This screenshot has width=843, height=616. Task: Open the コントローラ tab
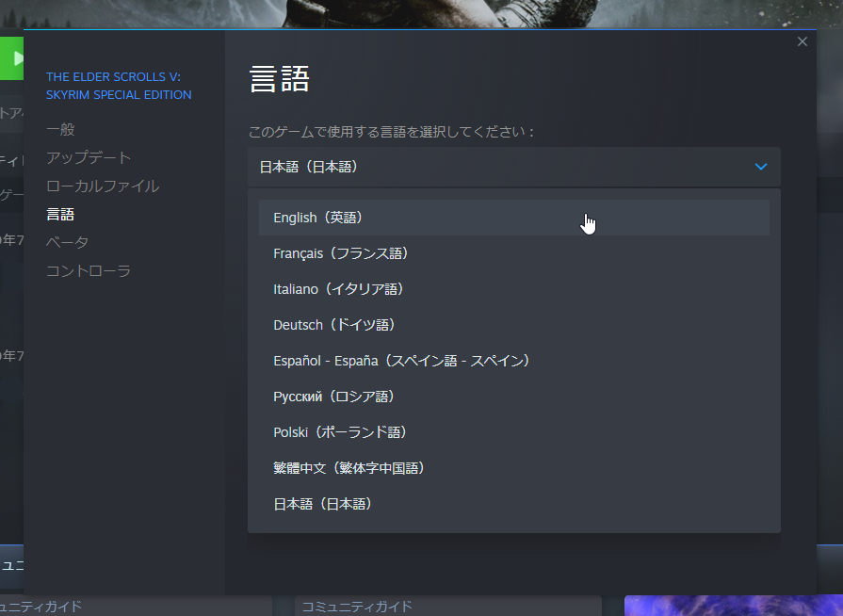(x=89, y=271)
